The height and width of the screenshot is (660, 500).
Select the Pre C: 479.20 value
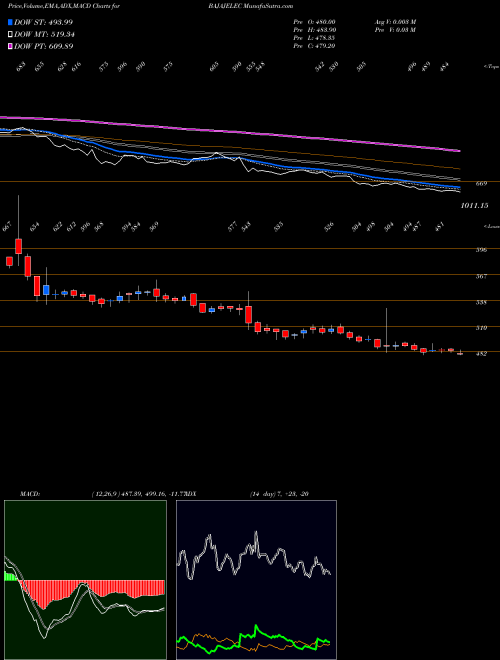pos(314,46)
